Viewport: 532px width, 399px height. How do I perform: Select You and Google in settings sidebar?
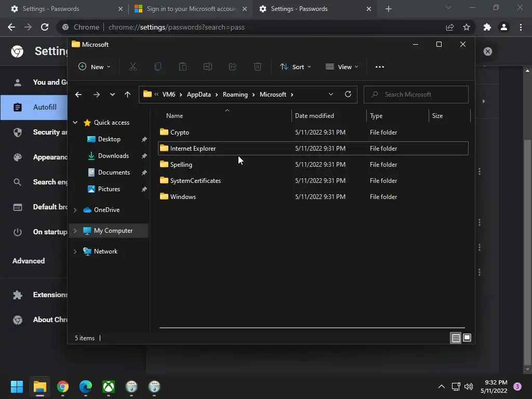click(34, 83)
